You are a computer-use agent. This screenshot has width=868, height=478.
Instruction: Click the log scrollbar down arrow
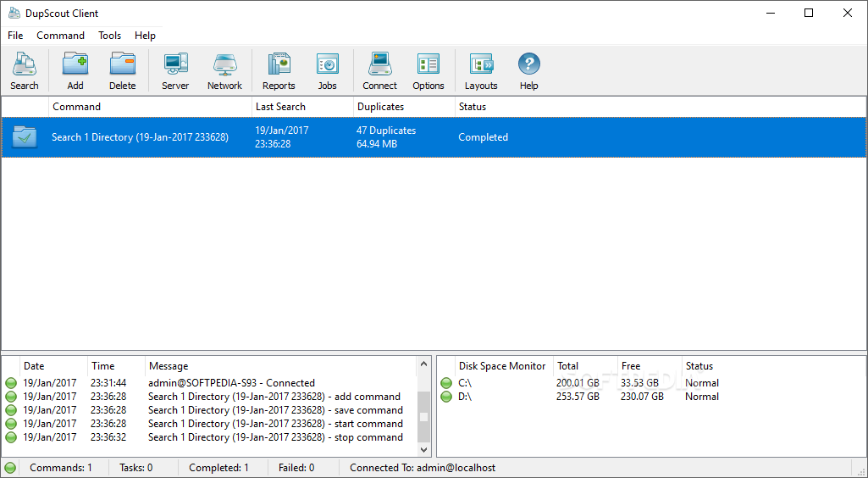(423, 450)
